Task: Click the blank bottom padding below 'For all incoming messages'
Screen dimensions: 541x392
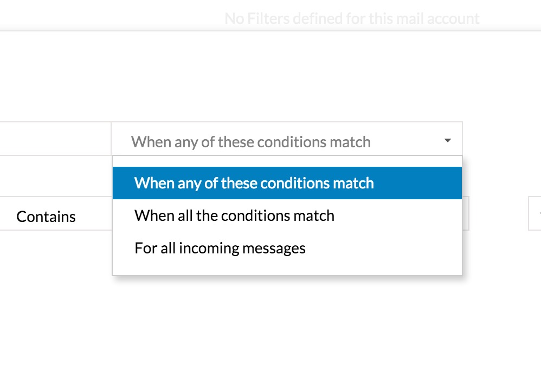Action: tap(287, 270)
